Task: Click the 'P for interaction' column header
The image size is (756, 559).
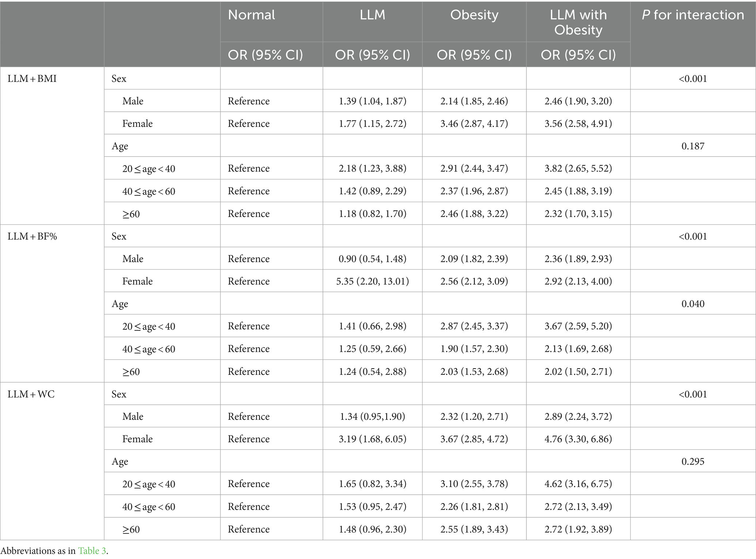Action: (x=693, y=15)
